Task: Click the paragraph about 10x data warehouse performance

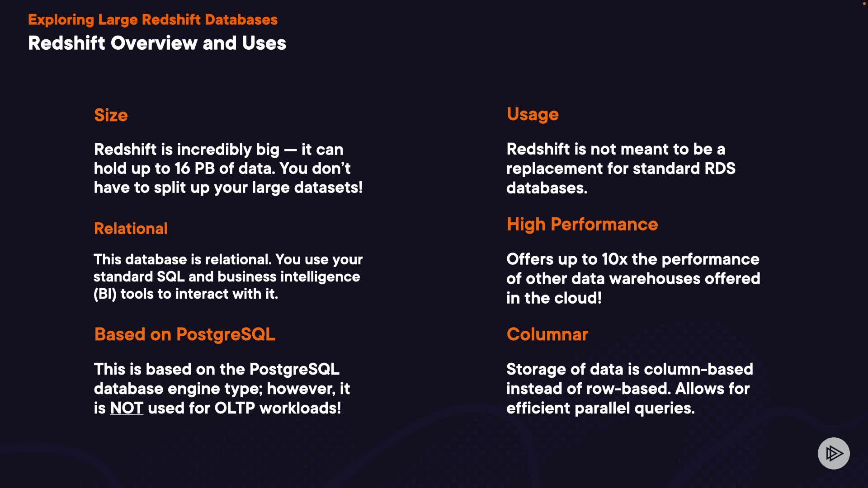Action: coord(633,278)
